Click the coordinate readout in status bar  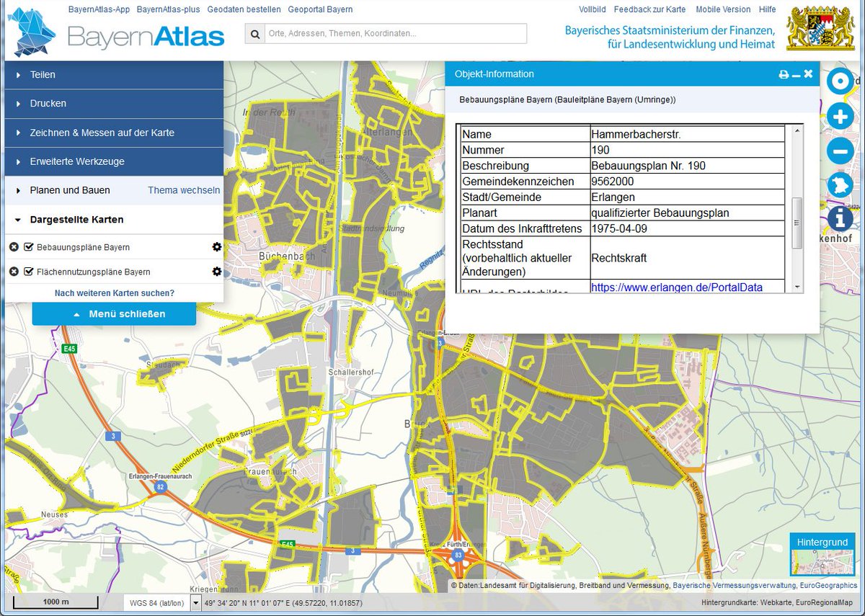click(x=283, y=603)
